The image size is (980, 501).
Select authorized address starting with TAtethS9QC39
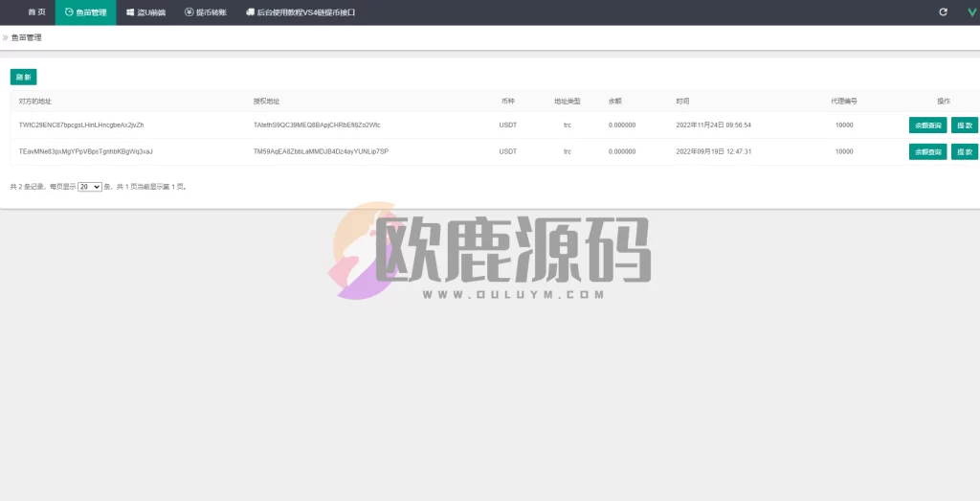317,125
